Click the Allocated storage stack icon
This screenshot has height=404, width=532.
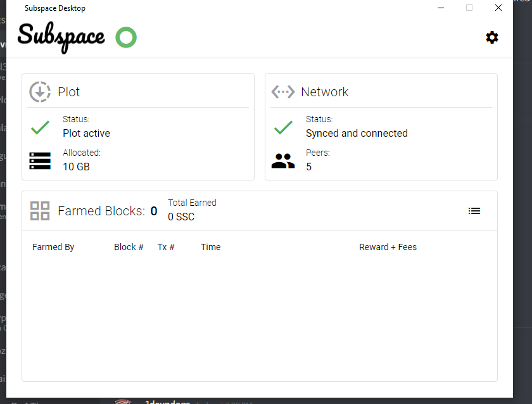tap(40, 161)
